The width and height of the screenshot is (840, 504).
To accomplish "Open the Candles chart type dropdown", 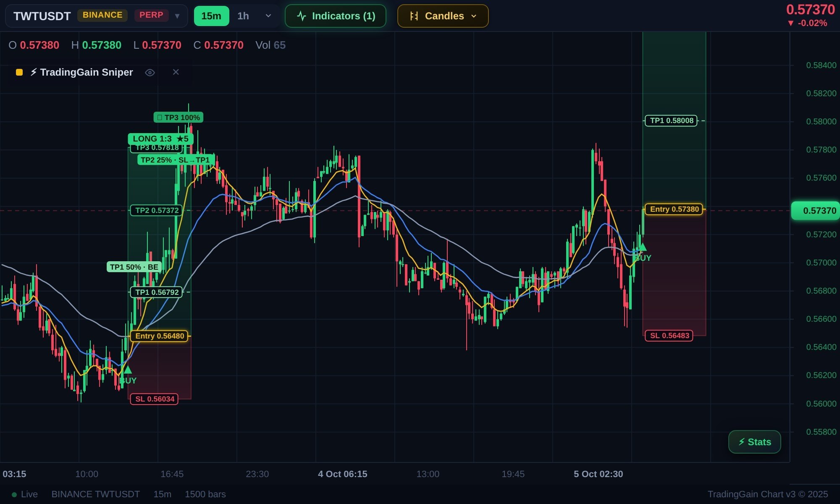I will [443, 16].
